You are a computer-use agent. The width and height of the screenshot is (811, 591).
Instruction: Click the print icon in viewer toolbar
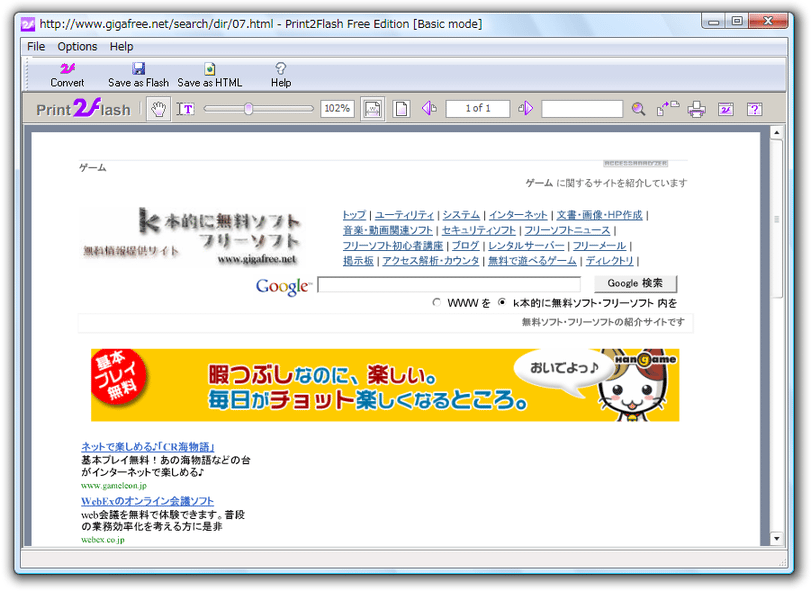(696, 109)
